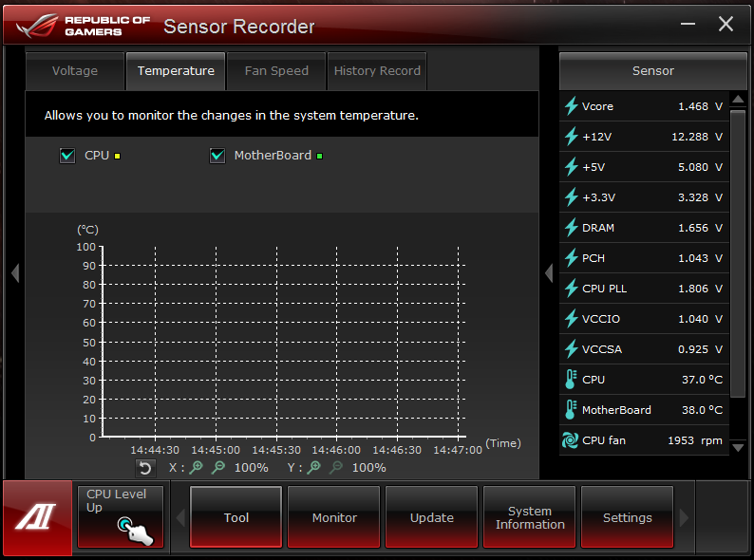Show more bottom menu items with right arrow
Screen dimensions: 754x560
tap(684, 517)
